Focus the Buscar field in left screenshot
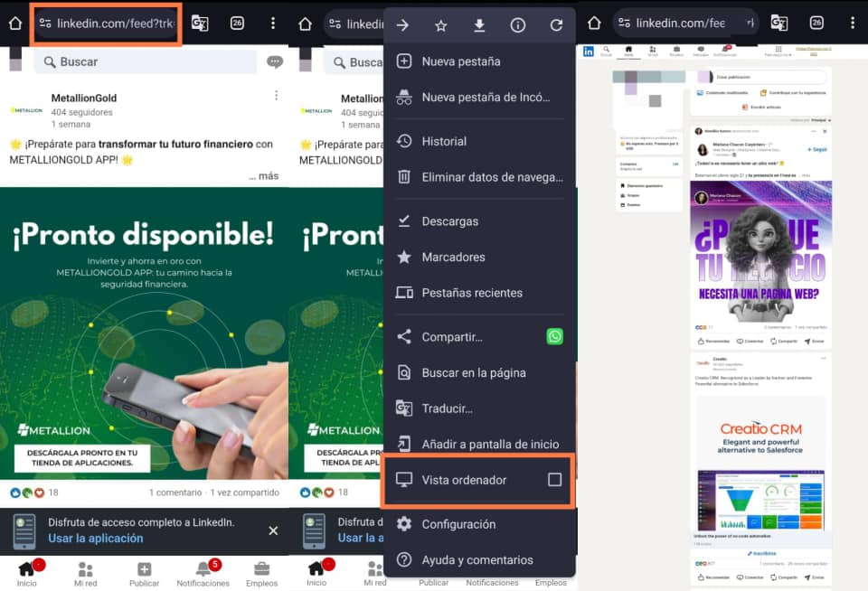 [145, 62]
